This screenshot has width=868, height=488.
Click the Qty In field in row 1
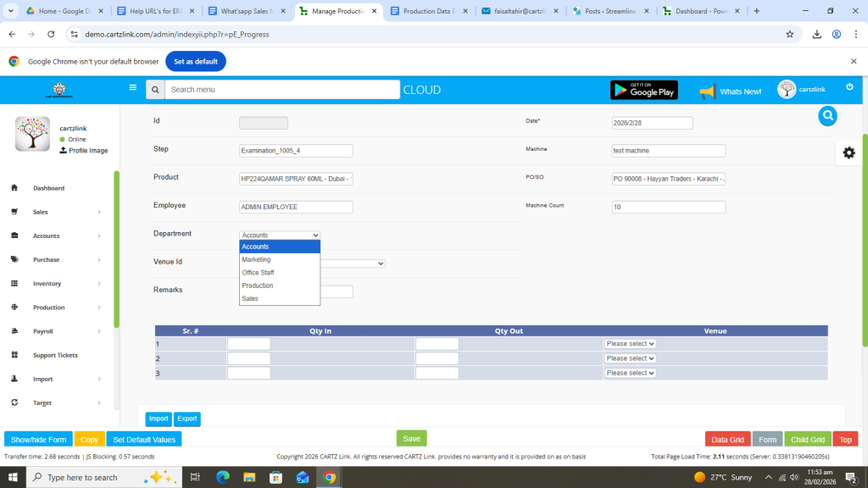(248, 344)
